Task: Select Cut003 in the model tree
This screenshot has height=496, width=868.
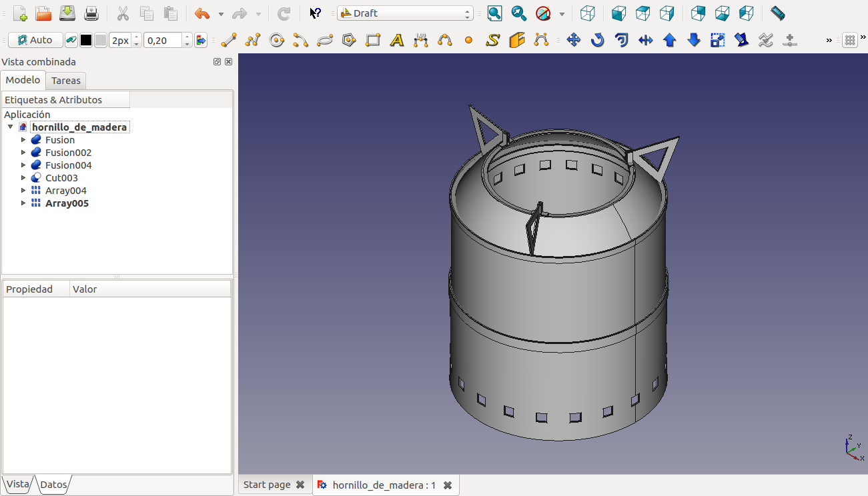Action: coord(61,178)
